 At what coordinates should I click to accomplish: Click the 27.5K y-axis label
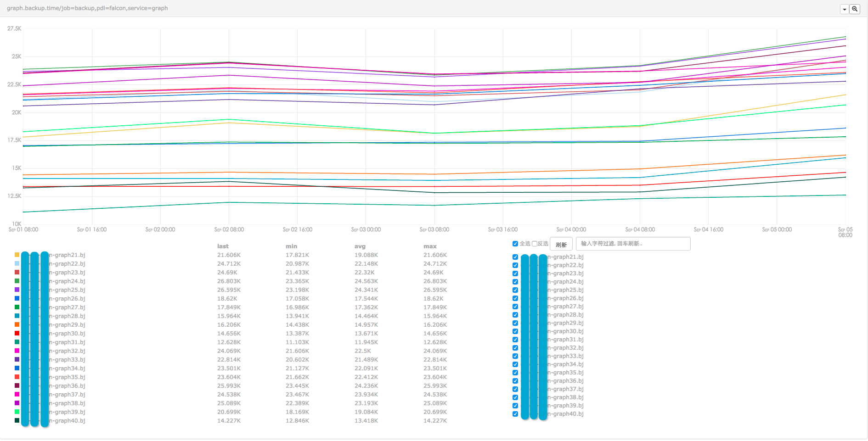14,28
